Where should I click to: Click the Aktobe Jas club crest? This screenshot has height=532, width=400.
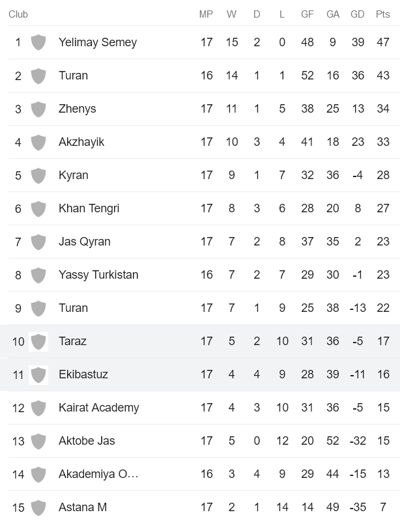[38, 441]
